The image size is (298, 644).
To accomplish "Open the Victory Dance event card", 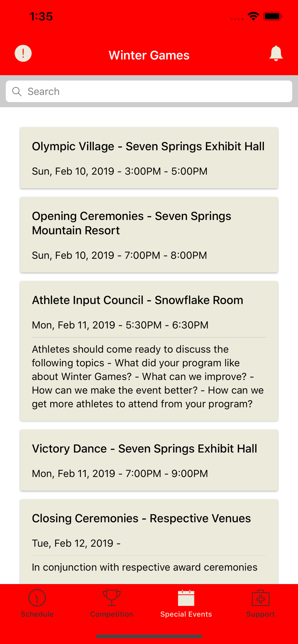I will (x=149, y=460).
